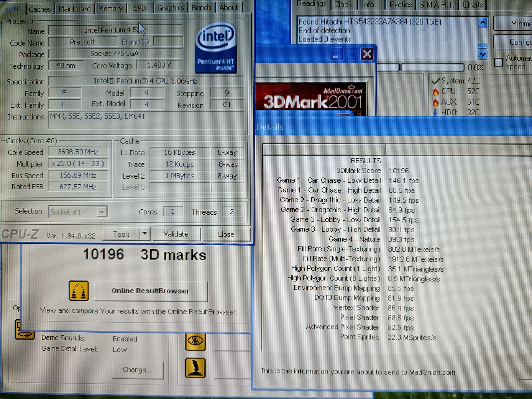Click the Vertex Shader result row
The image size is (532, 399).
coord(374,308)
